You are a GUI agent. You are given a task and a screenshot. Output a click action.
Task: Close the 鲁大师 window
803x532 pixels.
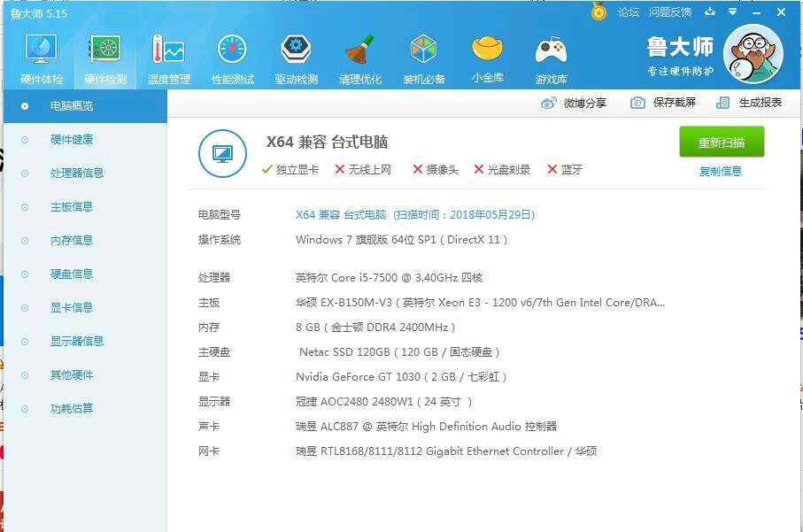(x=781, y=12)
